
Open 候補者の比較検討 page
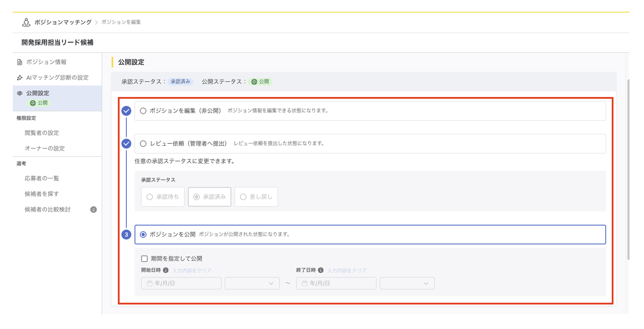(48, 209)
